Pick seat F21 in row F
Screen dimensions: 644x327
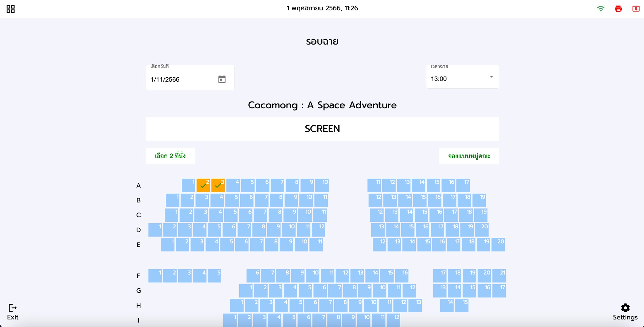499,276
